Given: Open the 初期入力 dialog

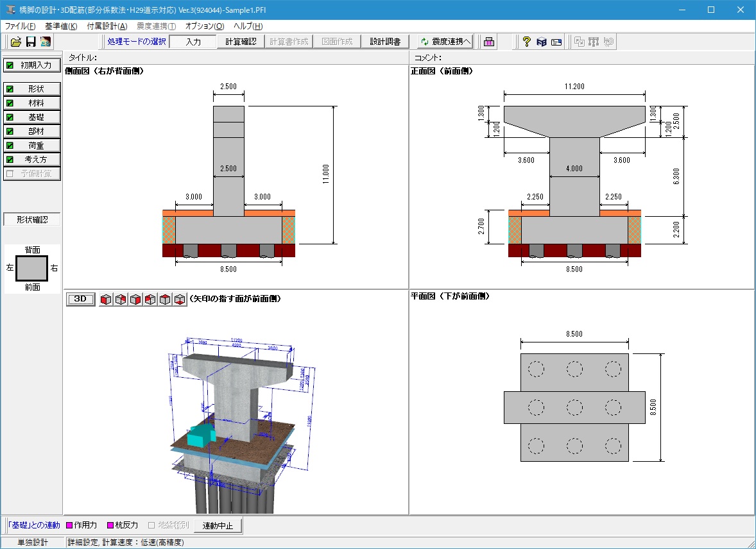Looking at the screenshot, I should point(32,65).
